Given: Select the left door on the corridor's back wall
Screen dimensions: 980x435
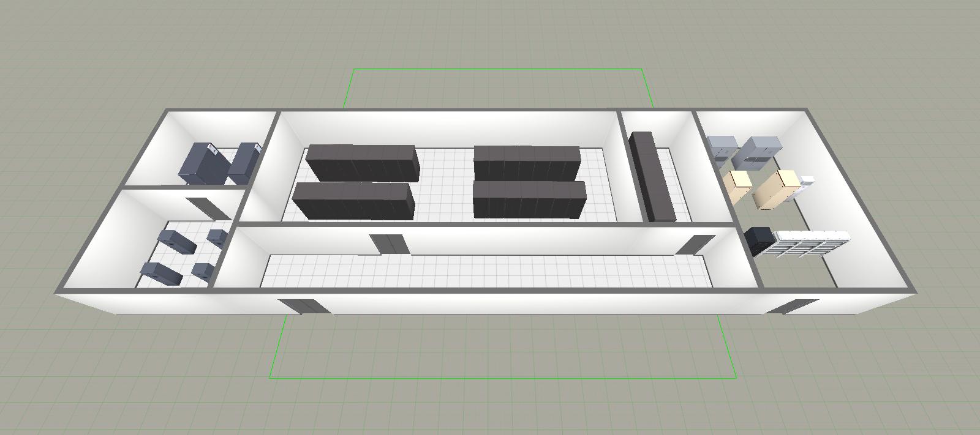Looking at the screenshot, I should [x=390, y=244].
